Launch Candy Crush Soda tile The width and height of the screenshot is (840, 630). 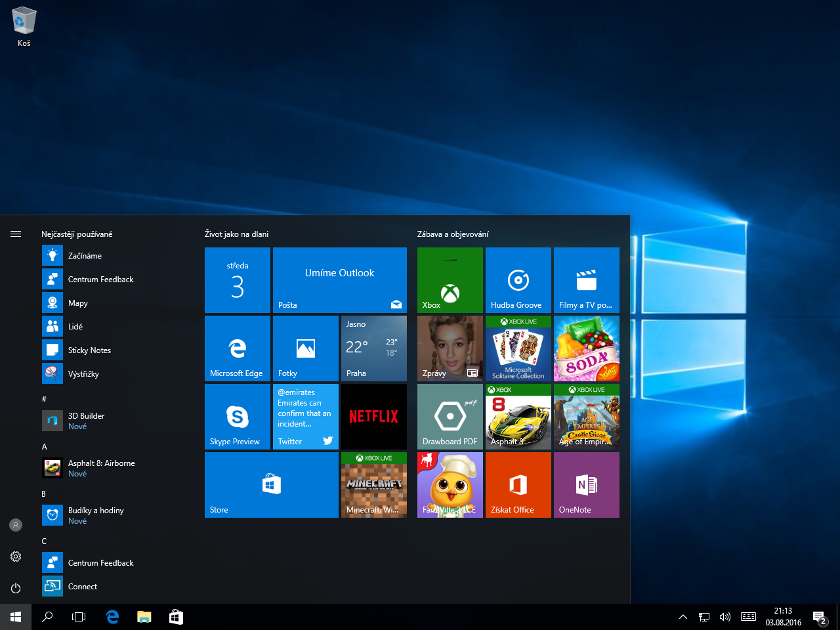click(587, 348)
